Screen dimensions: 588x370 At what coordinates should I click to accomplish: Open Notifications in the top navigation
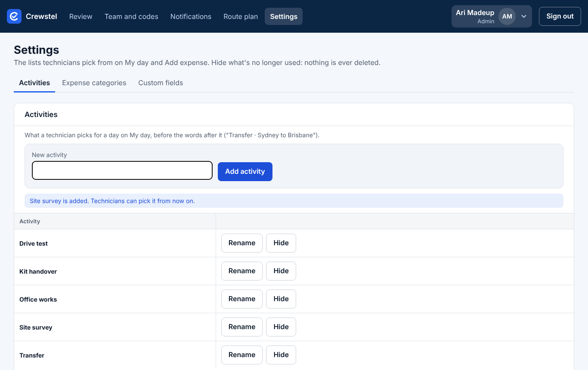(191, 16)
